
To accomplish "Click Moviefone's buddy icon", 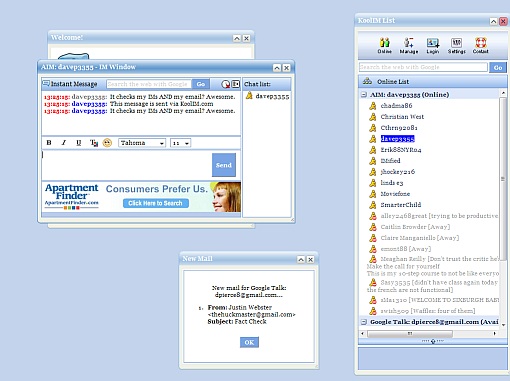I will (x=373, y=194).
